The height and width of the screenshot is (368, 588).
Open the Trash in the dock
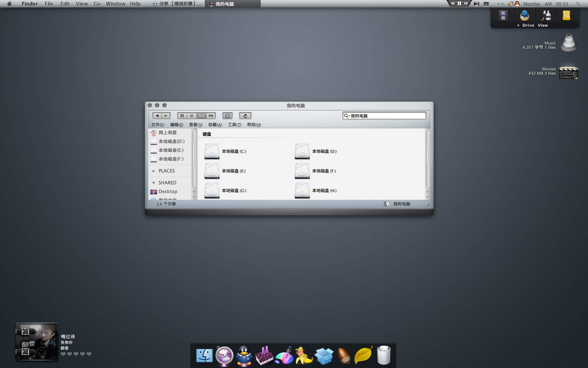tap(384, 355)
